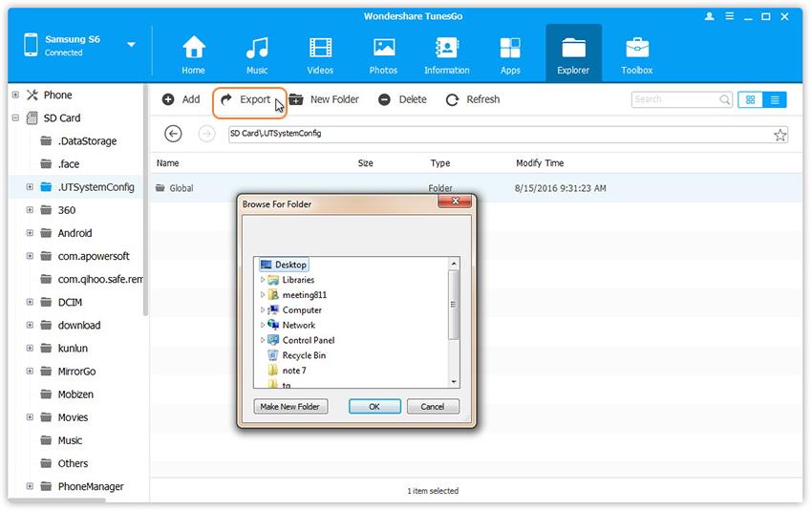Click the Make New Folder button
Image resolution: width=812 pixels, height=511 pixels.
coord(291,406)
